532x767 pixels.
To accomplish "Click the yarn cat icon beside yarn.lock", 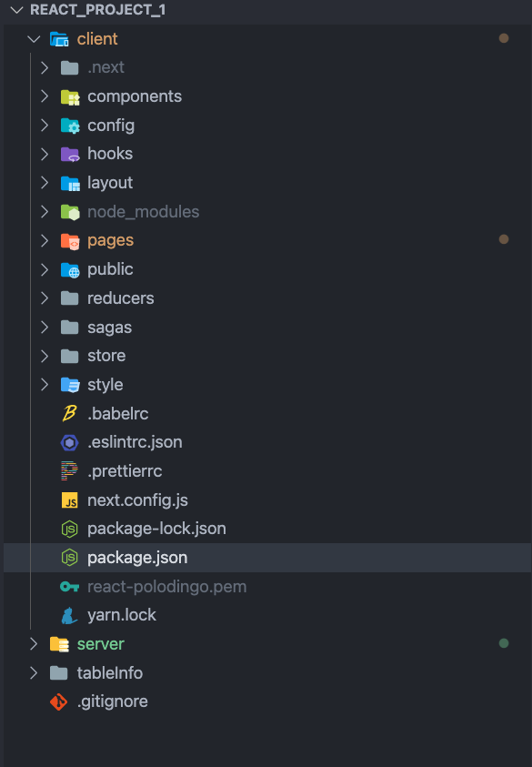I will click(69, 615).
